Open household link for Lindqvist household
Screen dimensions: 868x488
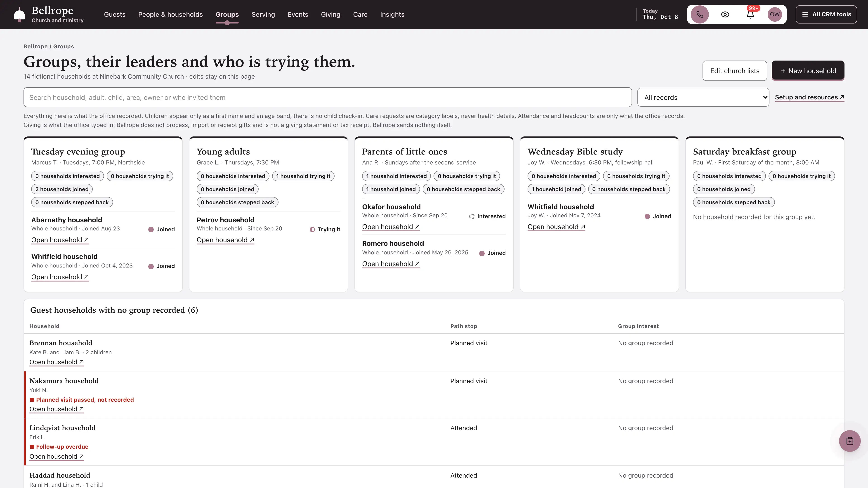pos(56,456)
